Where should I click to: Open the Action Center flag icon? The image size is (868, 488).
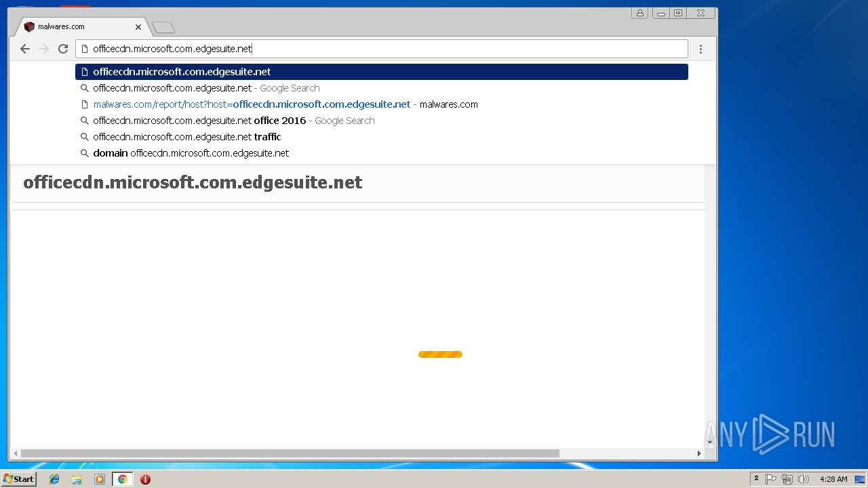tap(771, 479)
